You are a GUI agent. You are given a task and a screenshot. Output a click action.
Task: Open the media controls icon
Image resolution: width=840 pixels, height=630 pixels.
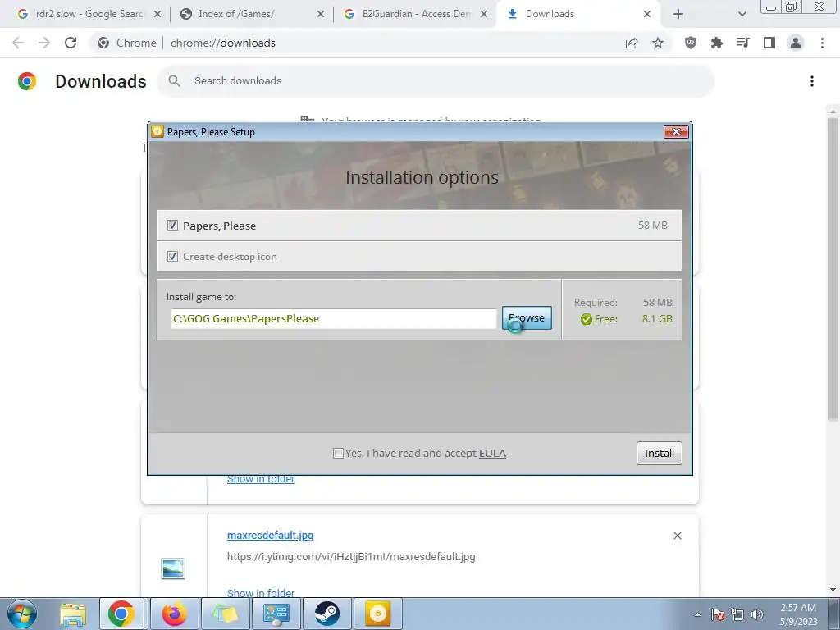743,43
